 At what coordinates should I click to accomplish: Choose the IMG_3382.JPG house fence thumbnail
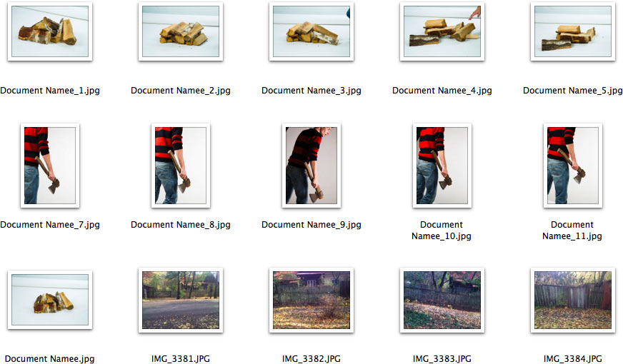click(x=311, y=300)
